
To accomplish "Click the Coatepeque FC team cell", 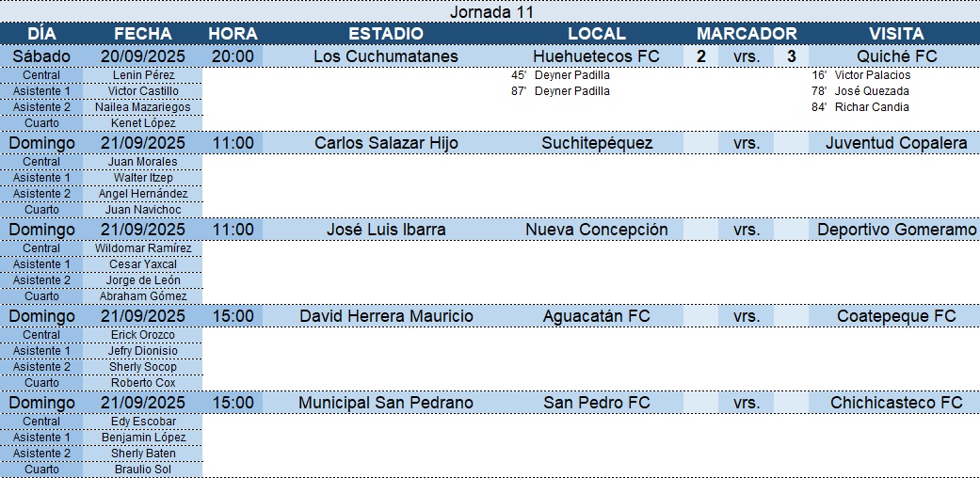I will (x=896, y=316).
